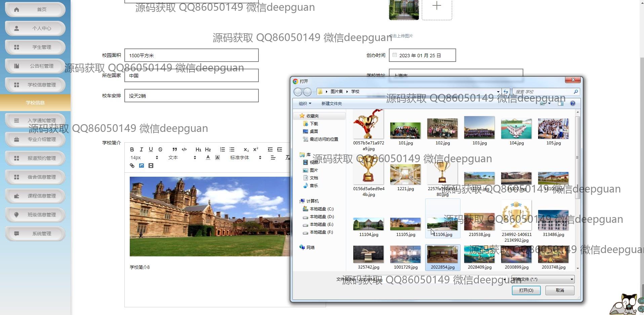Open the 标准字体 font family dropdown
This screenshot has width=644, height=315.
[245, 157]
